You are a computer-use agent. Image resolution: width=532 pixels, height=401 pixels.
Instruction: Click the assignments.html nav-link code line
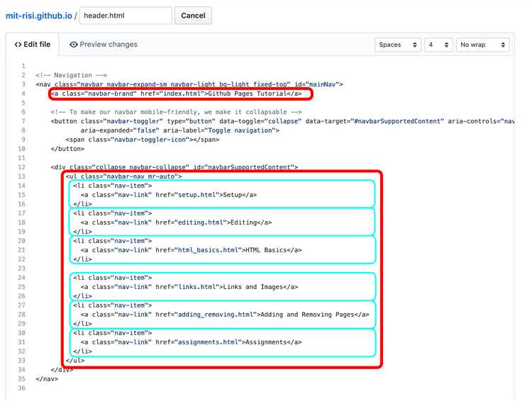[191, 342]
